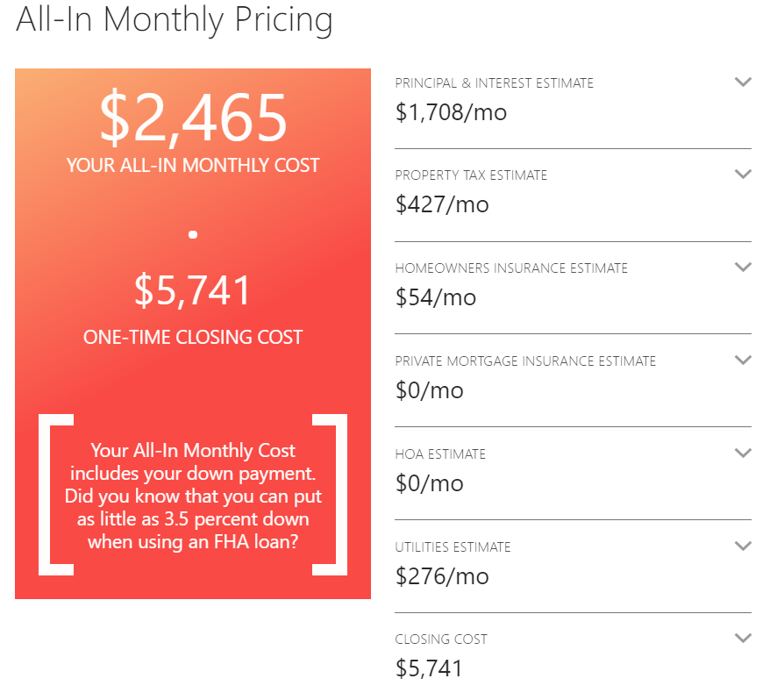Click the $5,741 amount in orange panel
Viewport: 770px width, 700px height.
pos(193,290)
